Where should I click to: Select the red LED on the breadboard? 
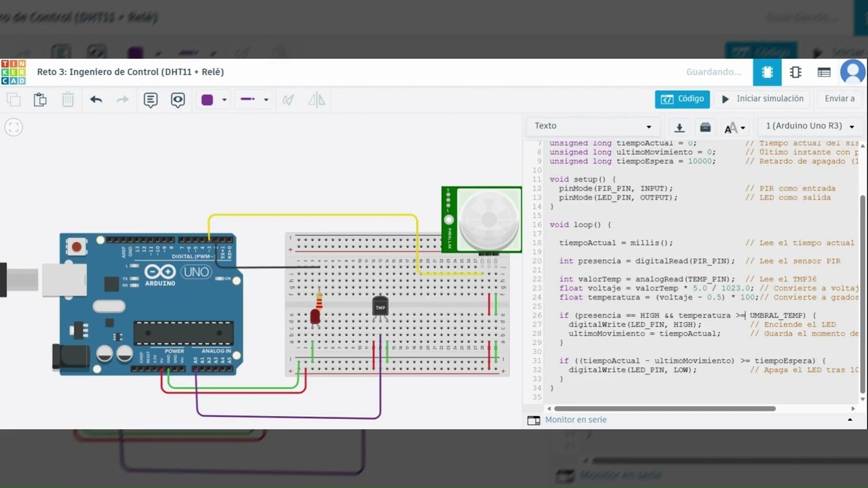click(x=315, y=316)
